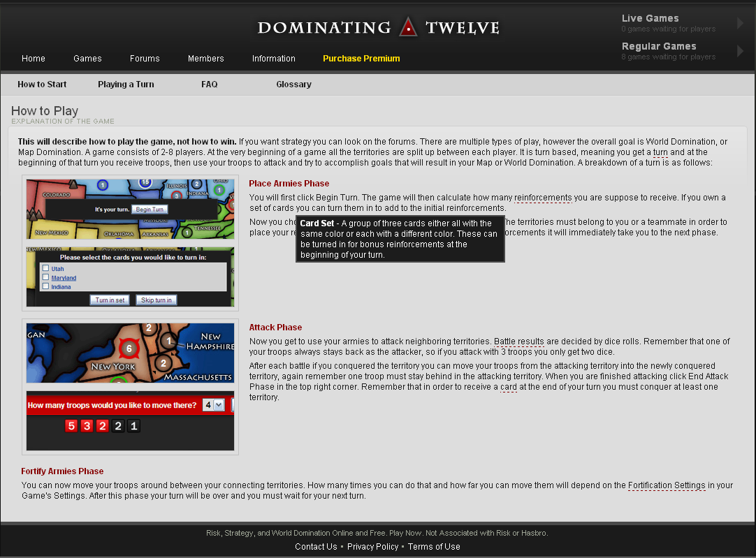
Task: Click the red triangle logo icon
Action: click(x=408, y=27)
